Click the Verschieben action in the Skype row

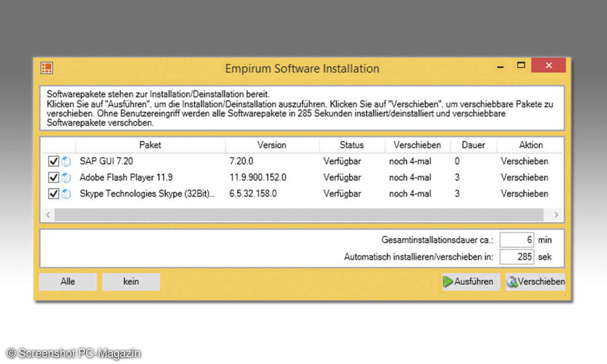(x=525, y=194)
